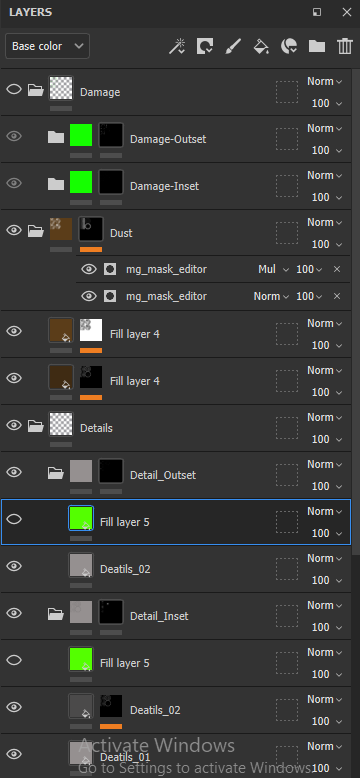This screenshot has height=778, width=360.
Task: Change the opacity dropdown of Detail_Outset layer
Action: click(327, 486)
